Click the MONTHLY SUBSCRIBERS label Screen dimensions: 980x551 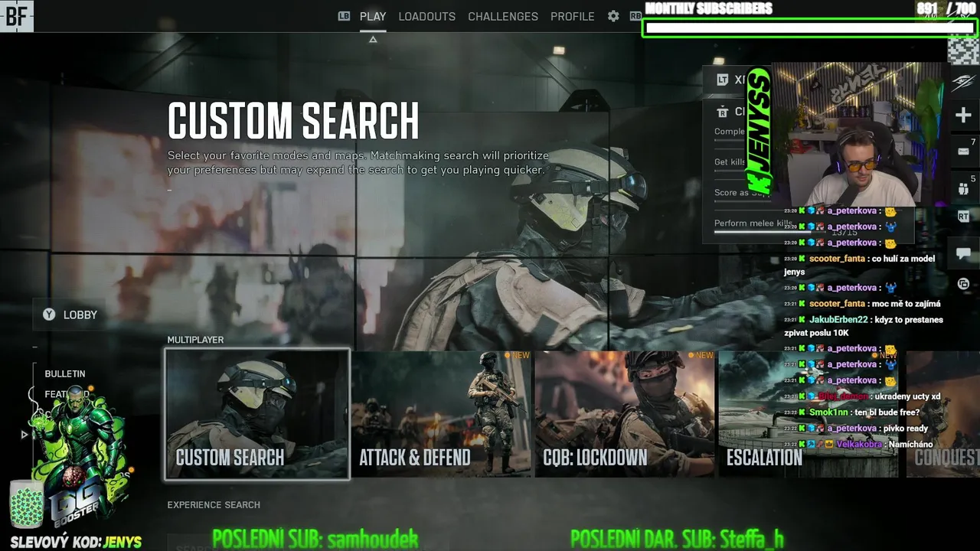709,8
